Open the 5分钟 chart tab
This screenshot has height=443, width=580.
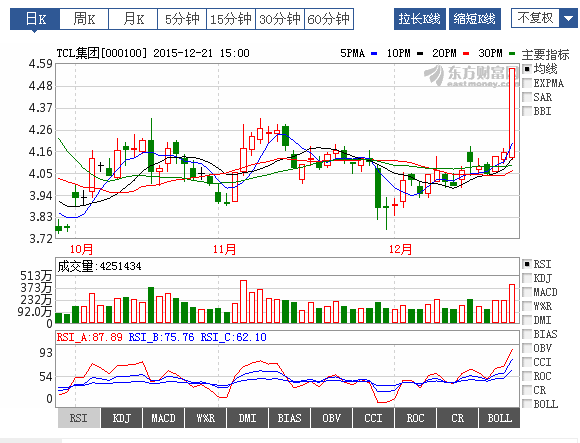182,19
